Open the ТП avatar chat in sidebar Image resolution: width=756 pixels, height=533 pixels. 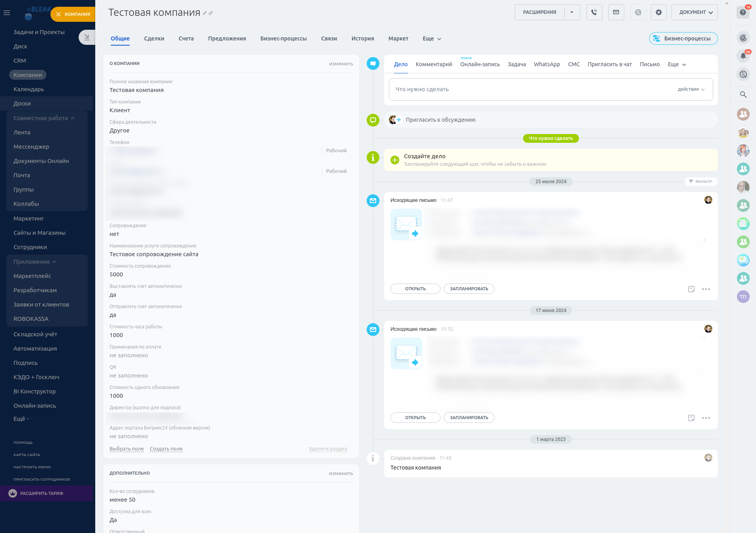click(x=743, y=297)
